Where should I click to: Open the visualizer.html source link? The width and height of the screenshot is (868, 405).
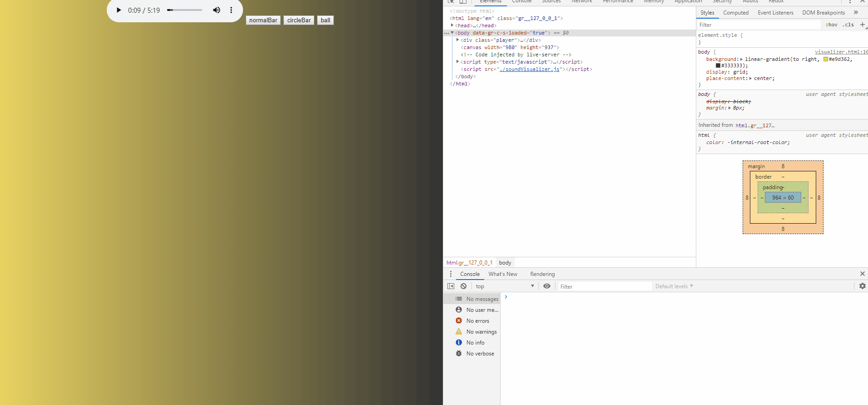(841, 52)
